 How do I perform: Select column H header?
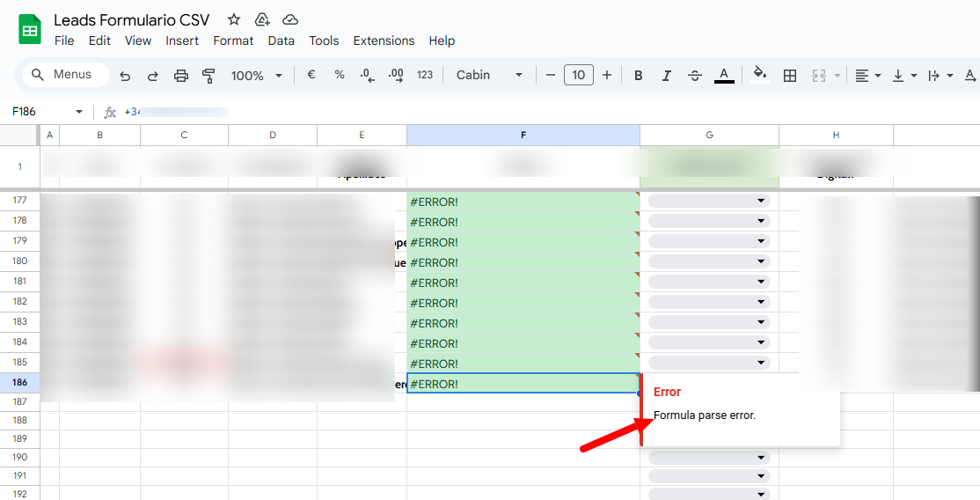point(836,136)
